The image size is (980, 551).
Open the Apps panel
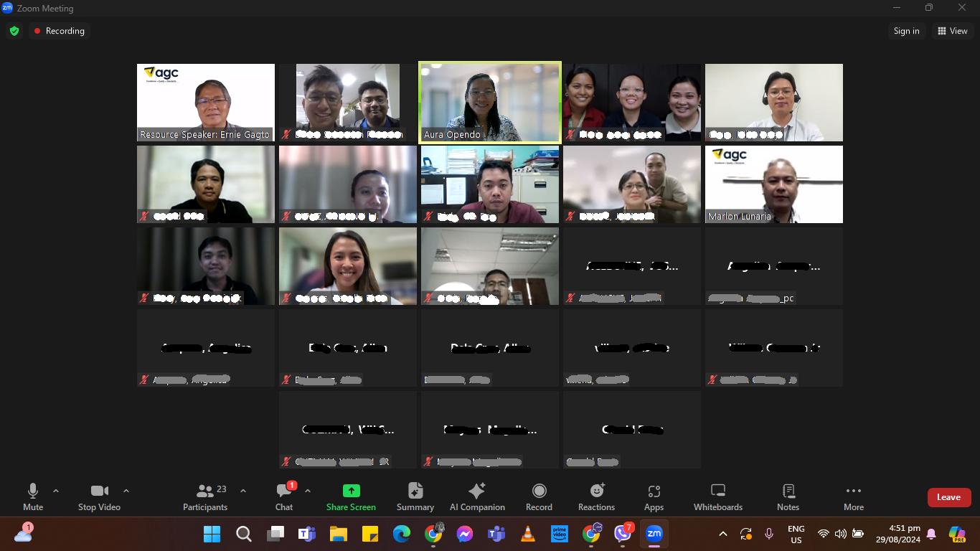[x=654, y=496]
